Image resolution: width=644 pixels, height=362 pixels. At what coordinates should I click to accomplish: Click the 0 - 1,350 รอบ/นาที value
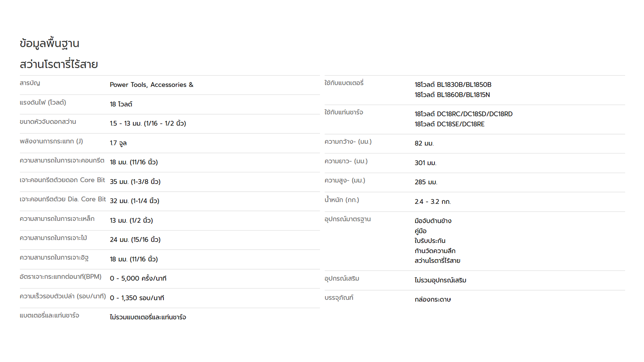137,298
